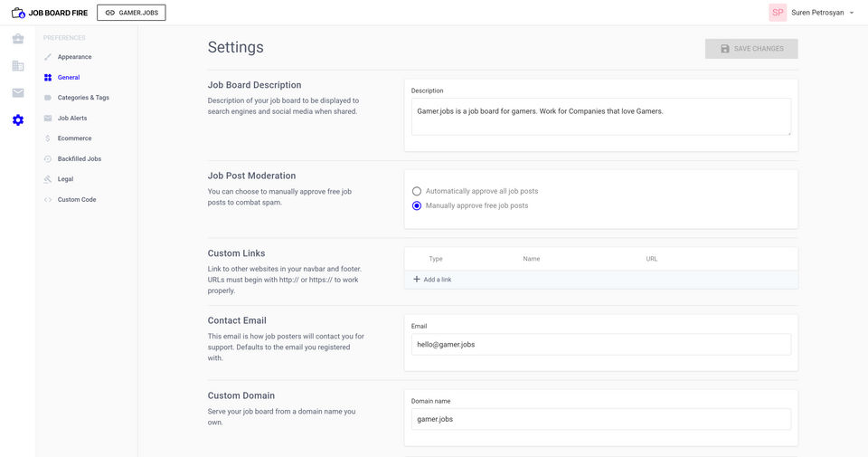
Task: Open Job Alerts preferences
Action: [x=72, y=118]
